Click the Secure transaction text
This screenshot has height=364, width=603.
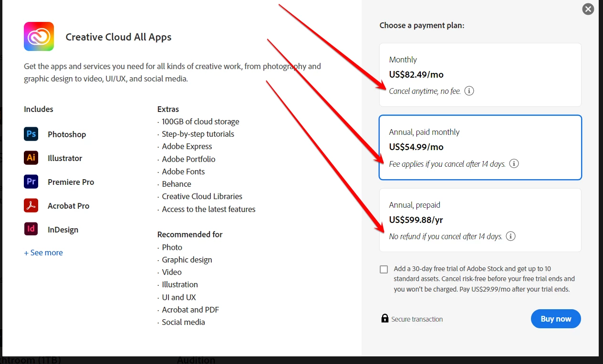click(417, 319)
